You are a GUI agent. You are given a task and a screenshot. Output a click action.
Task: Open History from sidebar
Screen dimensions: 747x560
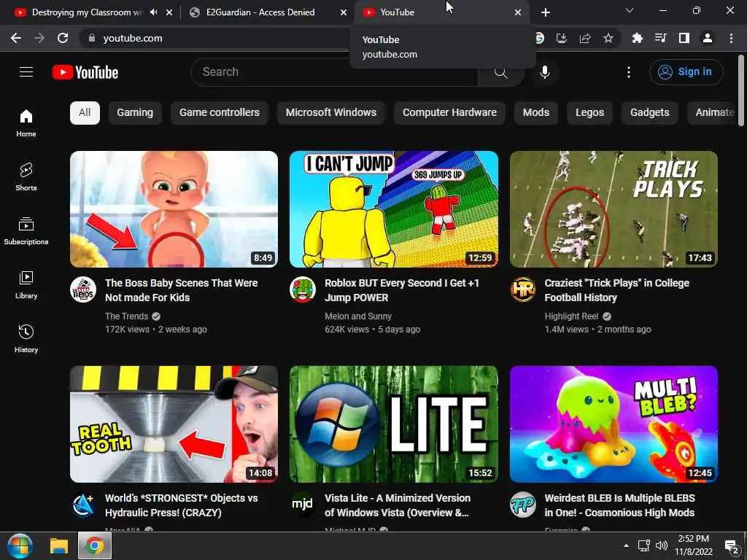[26, 338]
